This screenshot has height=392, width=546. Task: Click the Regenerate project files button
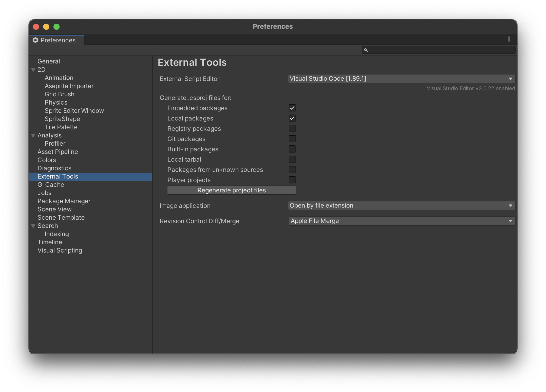pyautogui.click(x=231, y=190)
